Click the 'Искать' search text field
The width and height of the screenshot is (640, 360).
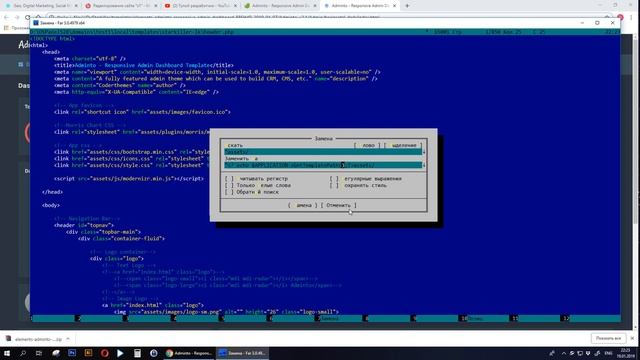(323, 152)
